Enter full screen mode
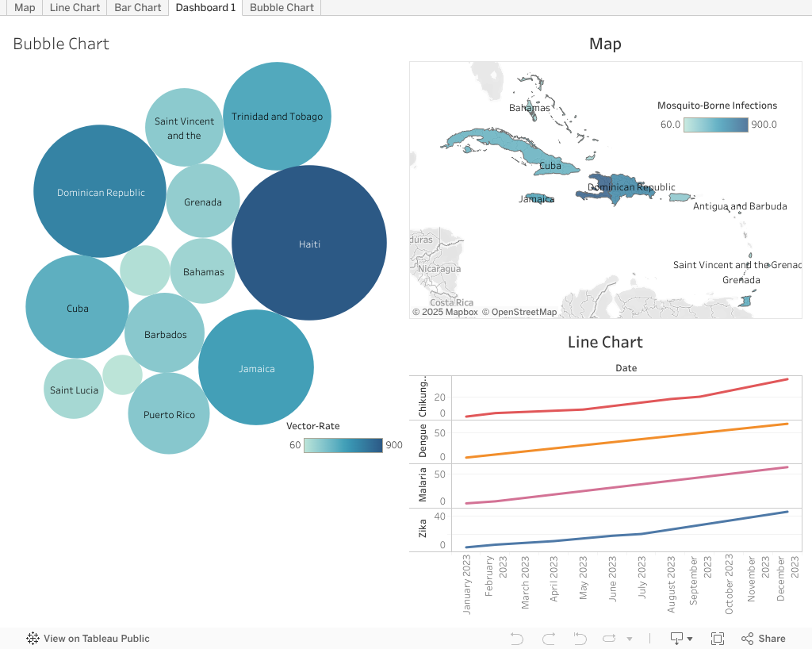The height and width of the screenshot is (649, 812). coord(718,639)
